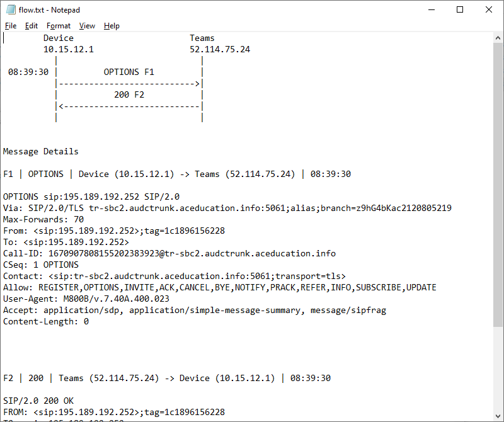This screenshot has width=504, height=422.
Task: Open the File menu
Action: click(x=10, y=26)
